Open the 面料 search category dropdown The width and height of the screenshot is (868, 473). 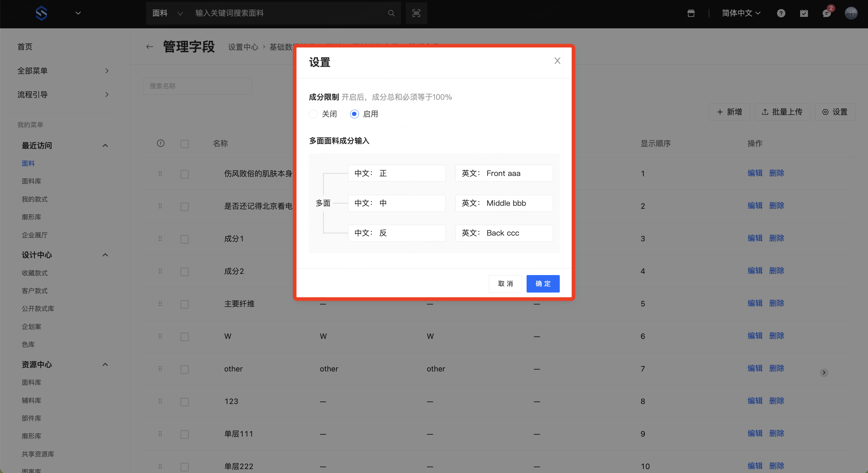[167, 13]
